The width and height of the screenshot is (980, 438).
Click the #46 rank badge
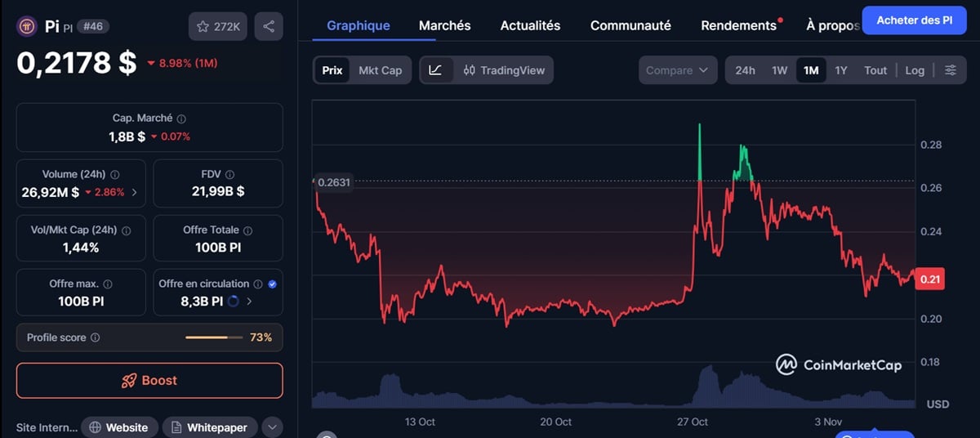point(93,27)
